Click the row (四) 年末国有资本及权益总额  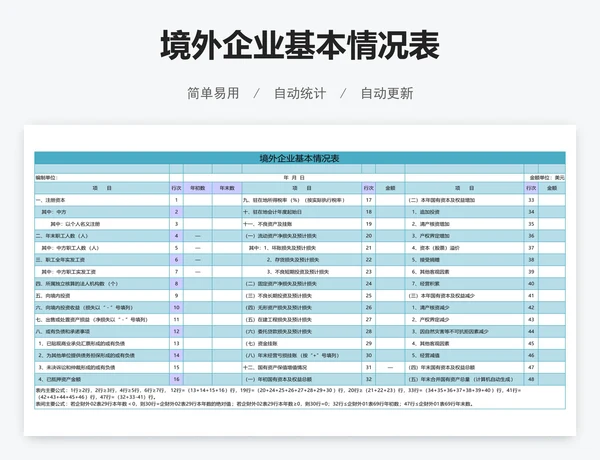(465, 367)
